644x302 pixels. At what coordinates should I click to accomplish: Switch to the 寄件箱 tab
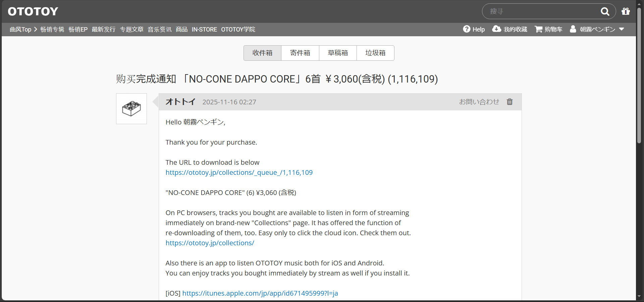[x=300, y=53]
